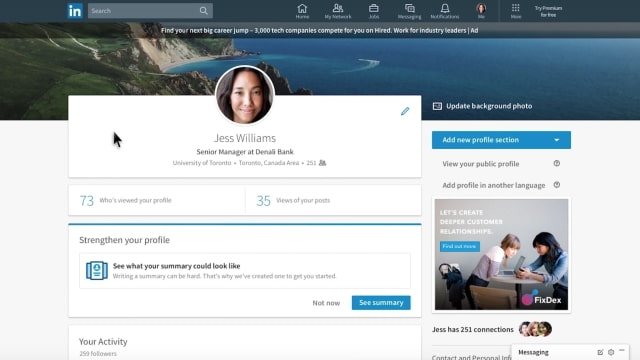Click in the Search field
Image resolution: width=640 pixels, height=360 pixels.
point(144,11)
